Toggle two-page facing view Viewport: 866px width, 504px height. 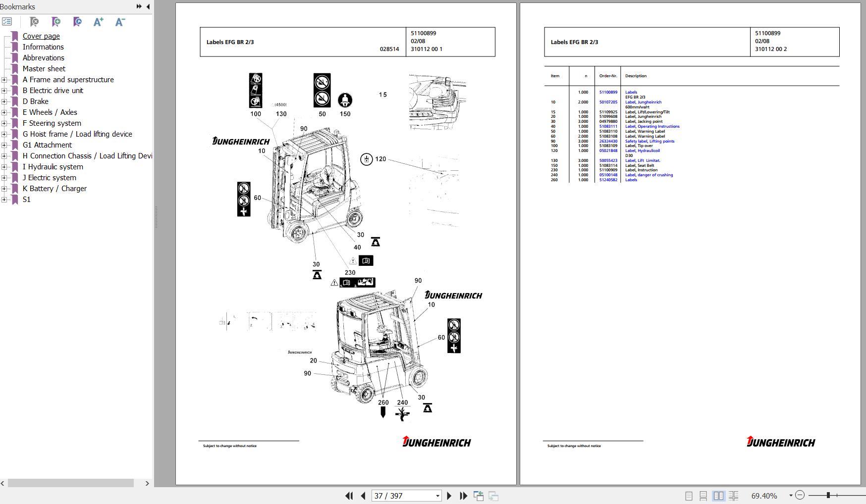718,496
